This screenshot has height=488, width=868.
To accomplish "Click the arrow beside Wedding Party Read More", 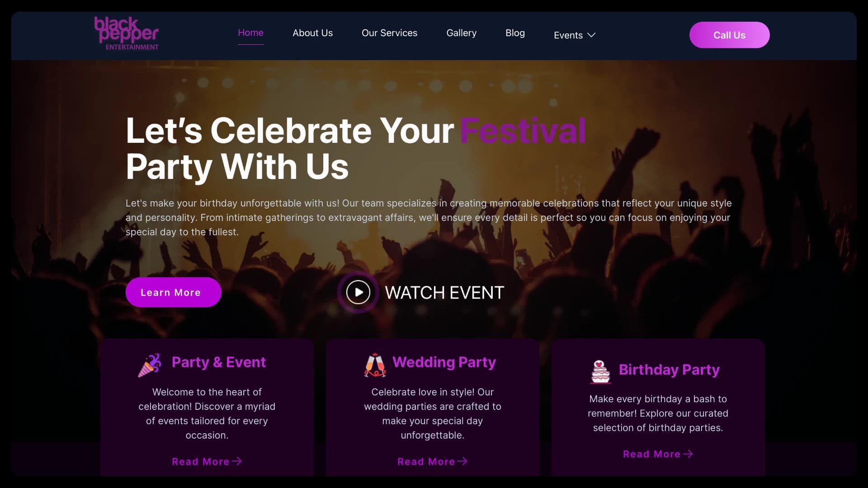I will [462, 461].
